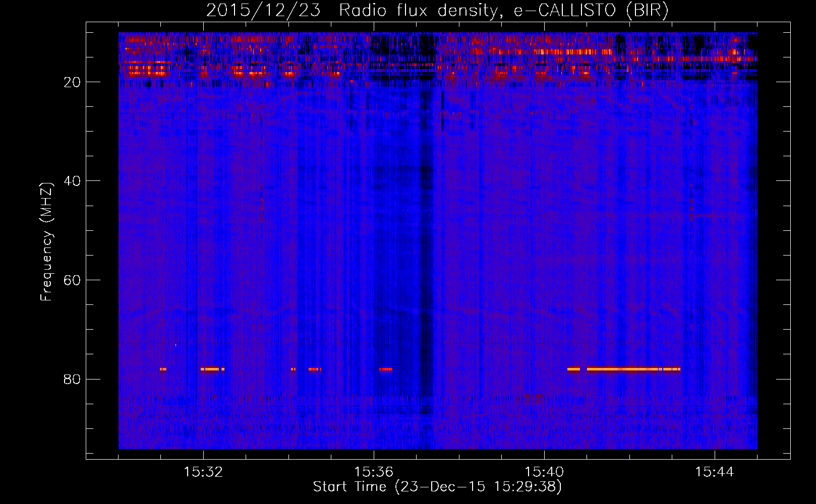Click the 15:40 time tick label

[x=544, y=472]
